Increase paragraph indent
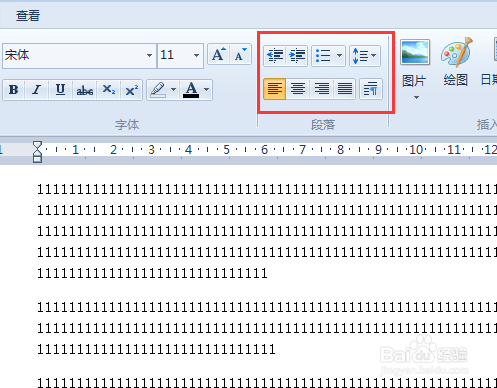The height and width of the screenshot is (388, 497). (297, 56)
